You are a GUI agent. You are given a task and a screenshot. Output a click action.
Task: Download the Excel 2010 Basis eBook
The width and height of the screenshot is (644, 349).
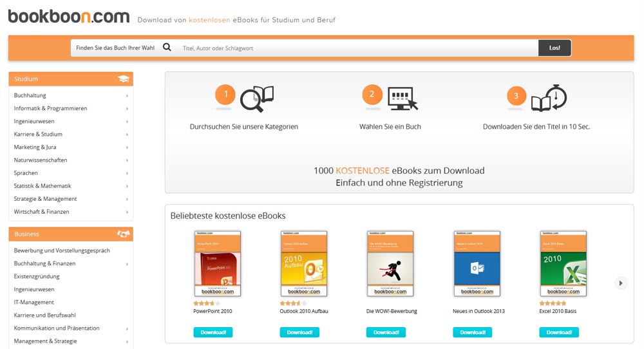(558, 332)
